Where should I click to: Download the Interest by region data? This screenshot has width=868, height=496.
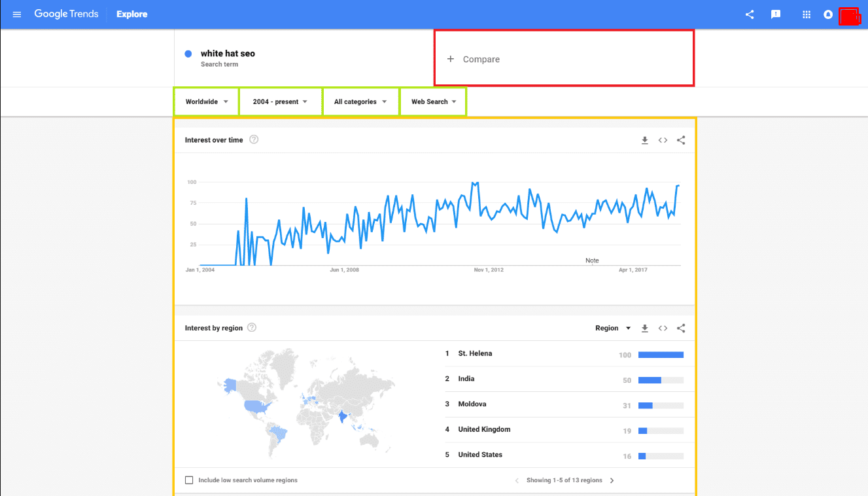644,328
